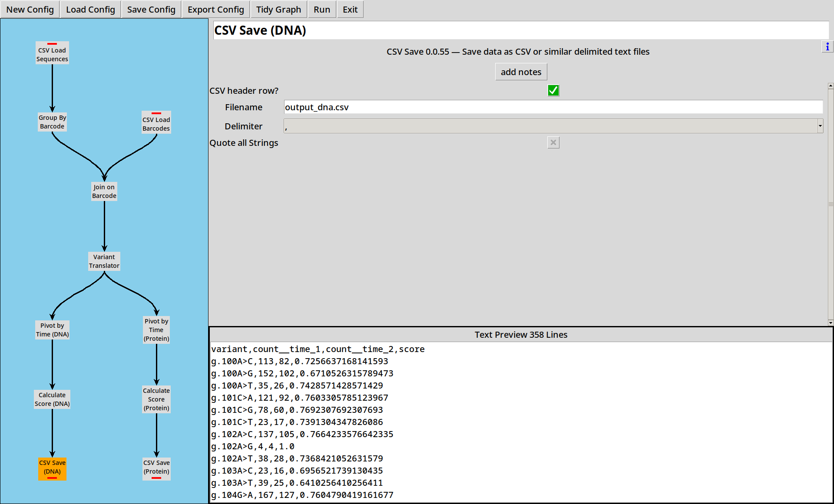Open the Delimiter dropdown
The image size is (834, 504).
pyautogui.click(x=553, y=126)
